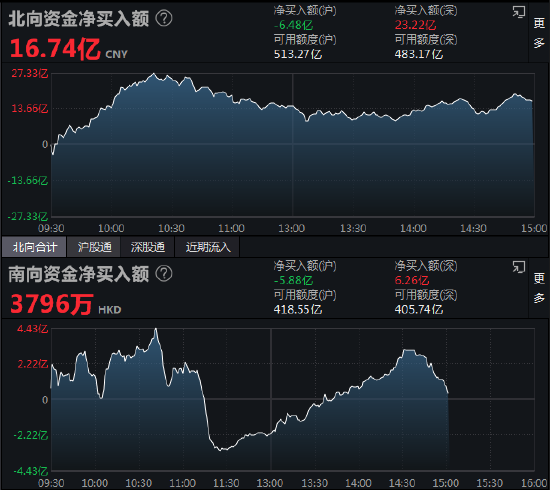Click 2.22亿 axis label on southbound chart
550x490 pixels.
(x=32, y=364)
